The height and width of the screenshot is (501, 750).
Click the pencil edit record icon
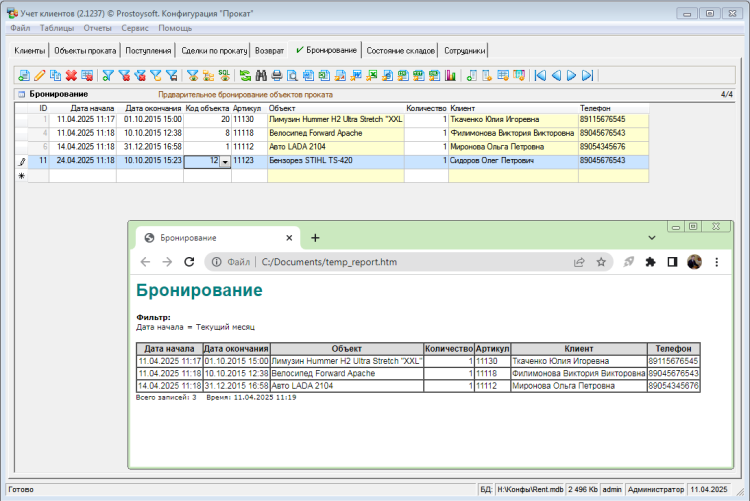tap(40, 75)
